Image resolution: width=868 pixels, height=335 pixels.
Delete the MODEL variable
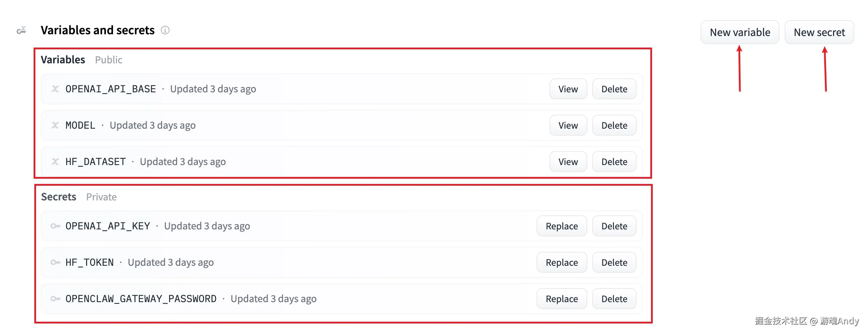click(x=614, y=125)
